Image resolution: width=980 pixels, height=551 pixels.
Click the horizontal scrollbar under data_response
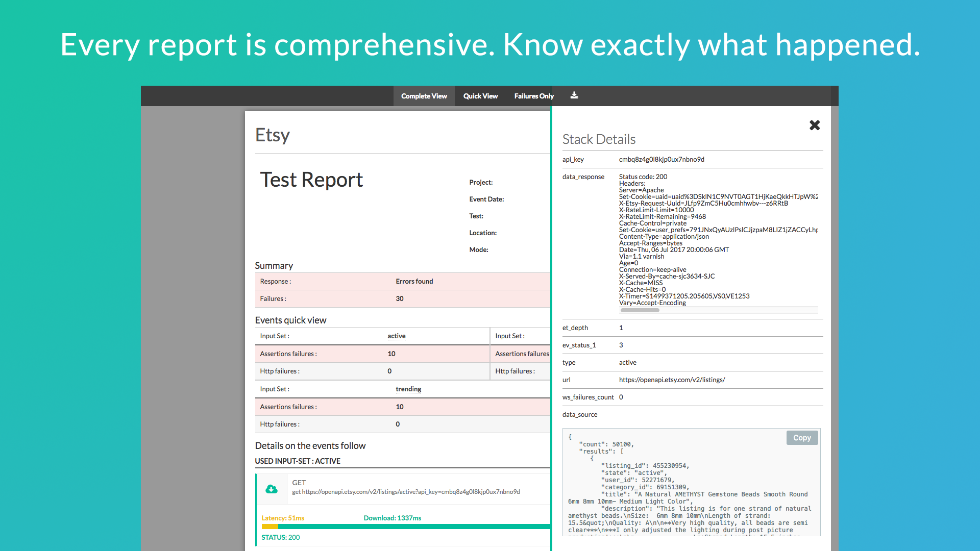coord(640,310)
